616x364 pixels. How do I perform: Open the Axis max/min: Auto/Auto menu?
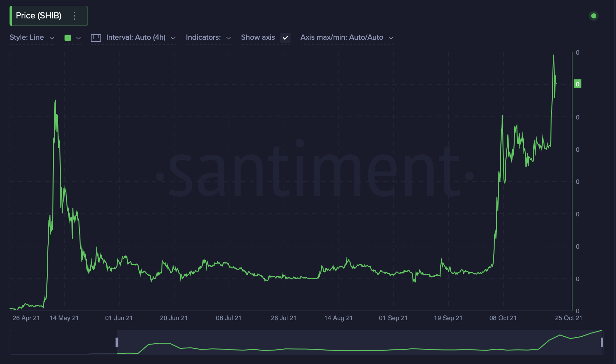346,37
